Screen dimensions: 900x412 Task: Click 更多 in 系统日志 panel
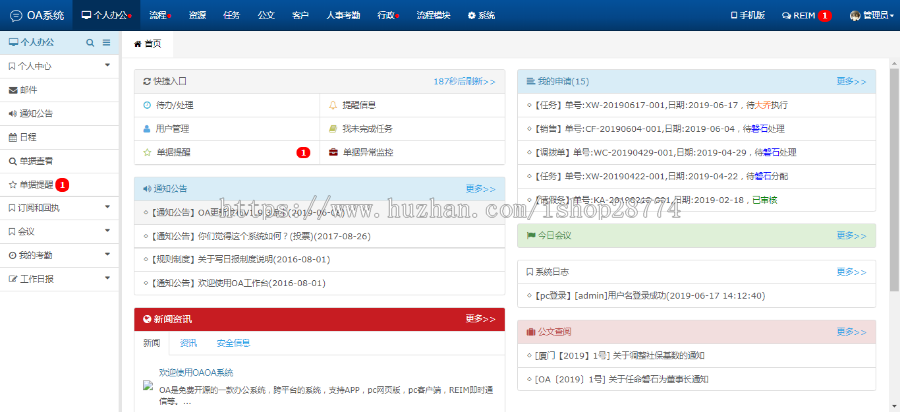(x=851, y=272)
